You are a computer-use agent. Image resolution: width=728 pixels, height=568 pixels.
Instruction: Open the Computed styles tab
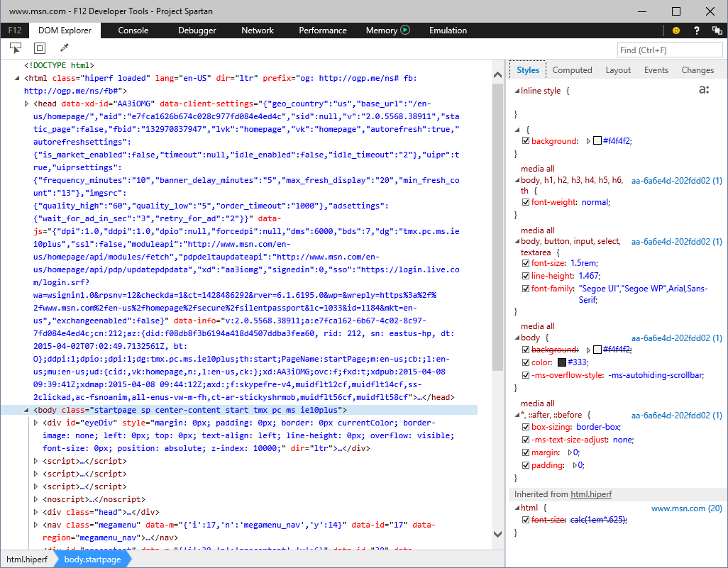[x=572, y=70]
